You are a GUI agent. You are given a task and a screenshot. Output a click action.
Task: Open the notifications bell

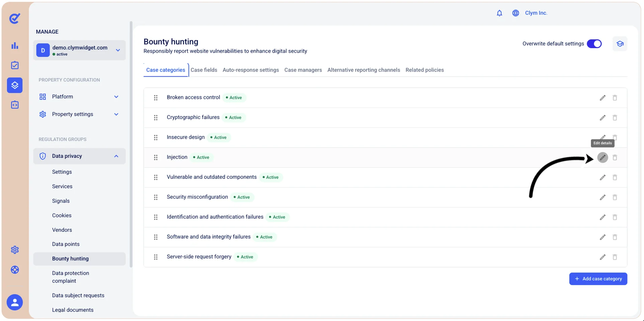tap(499, 13)
